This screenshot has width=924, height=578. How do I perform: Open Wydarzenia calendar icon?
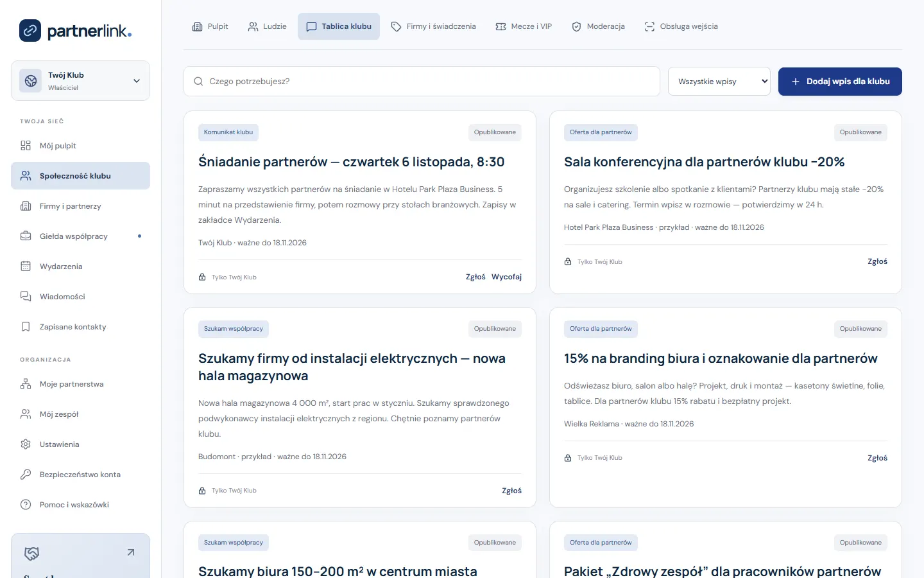click(x=26, y=267)
